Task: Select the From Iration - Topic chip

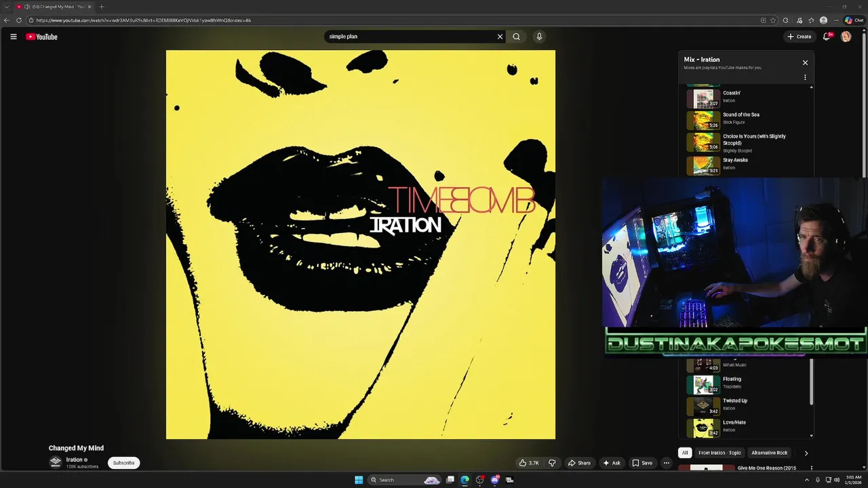Action: 719,453
